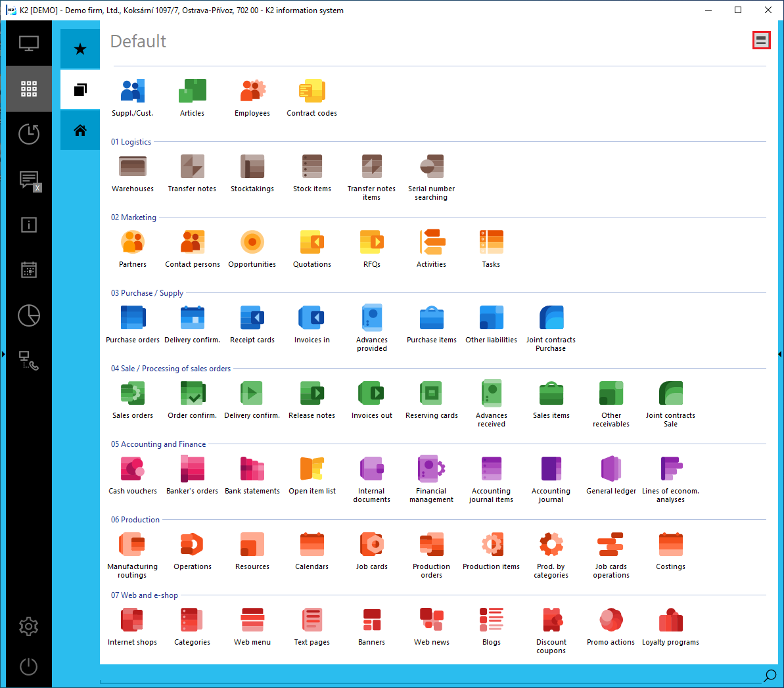Open the history clock sidebar item
784x688 pixels.
28,134
